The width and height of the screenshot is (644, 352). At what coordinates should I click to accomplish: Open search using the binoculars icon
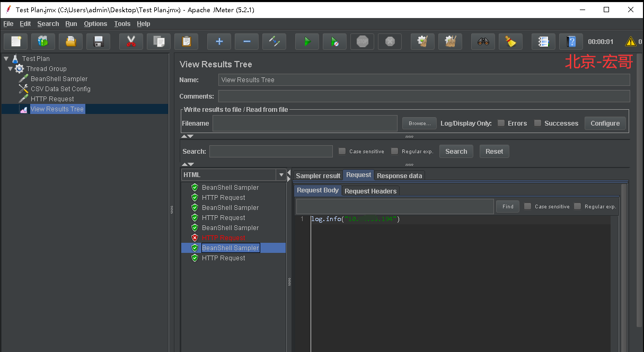(x=483, y=41)
